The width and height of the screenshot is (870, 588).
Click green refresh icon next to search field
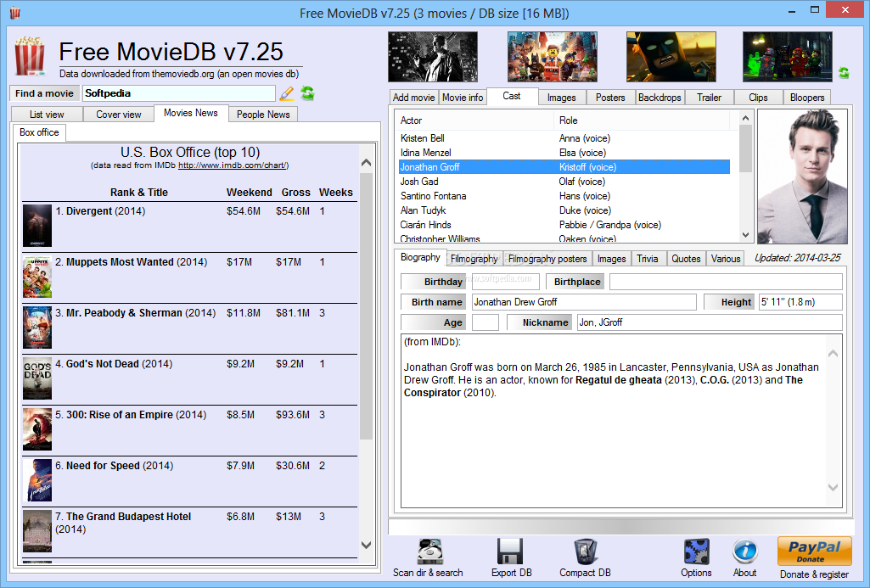(x=307, y=93)
